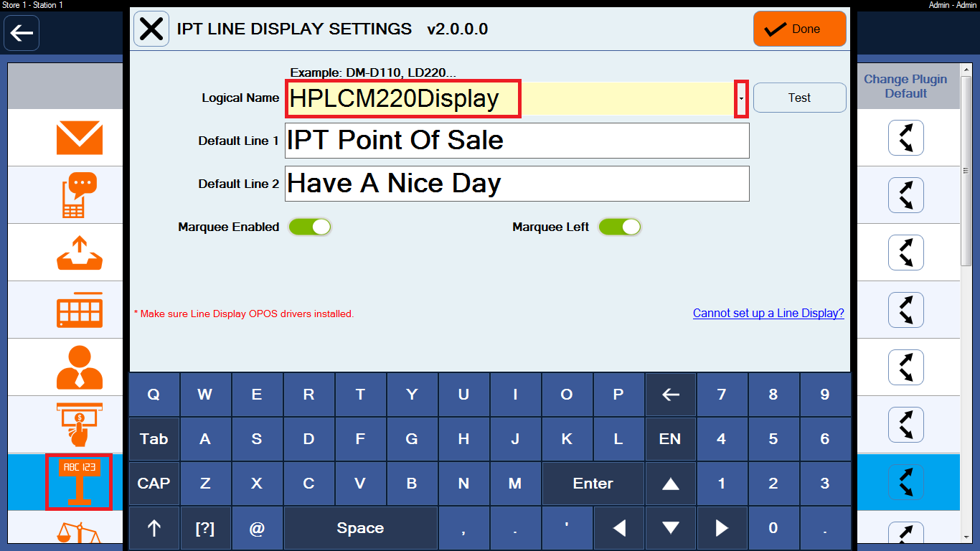Select the ABC 123 line display icon

pos(79,482)
